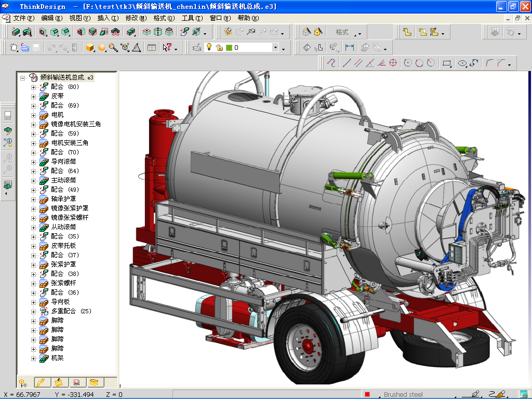The image size is (532, 399).
Task: Toggle the layer visibility light bulb
Action: (x=209, y=48)
